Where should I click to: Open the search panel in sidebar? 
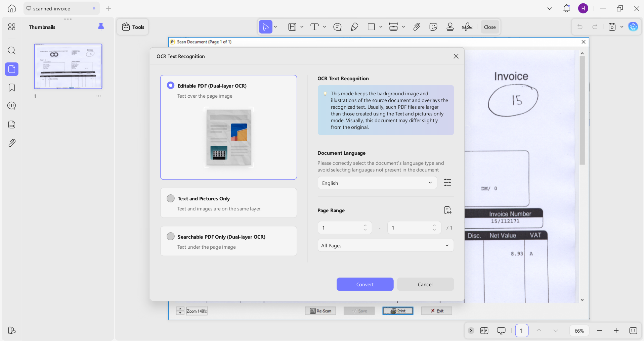(x=12, y=50)
